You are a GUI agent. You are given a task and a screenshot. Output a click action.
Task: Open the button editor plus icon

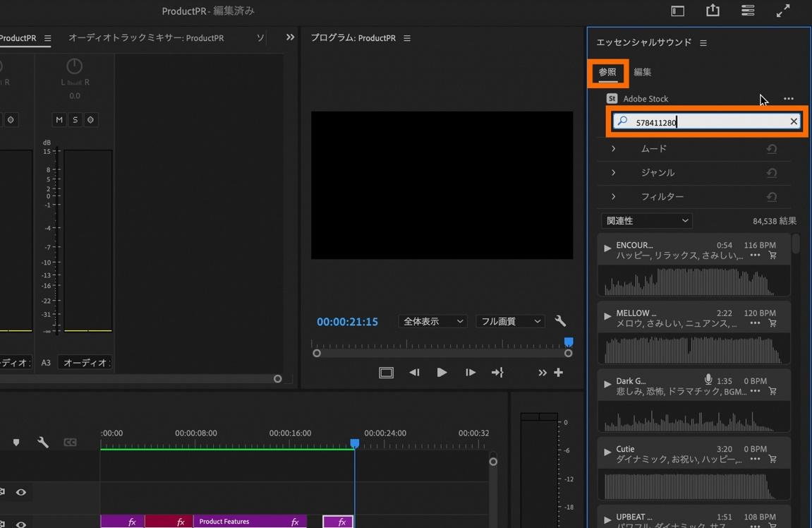pos(558,373)
